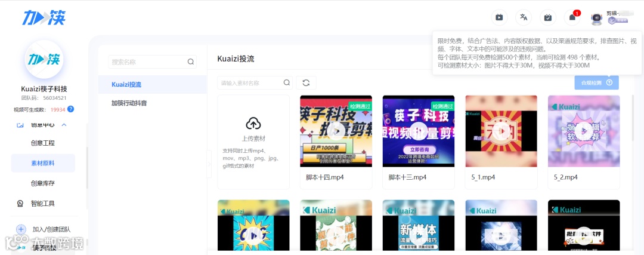
Task: Click the refresh button next to material search
Action: click(306, 82)
